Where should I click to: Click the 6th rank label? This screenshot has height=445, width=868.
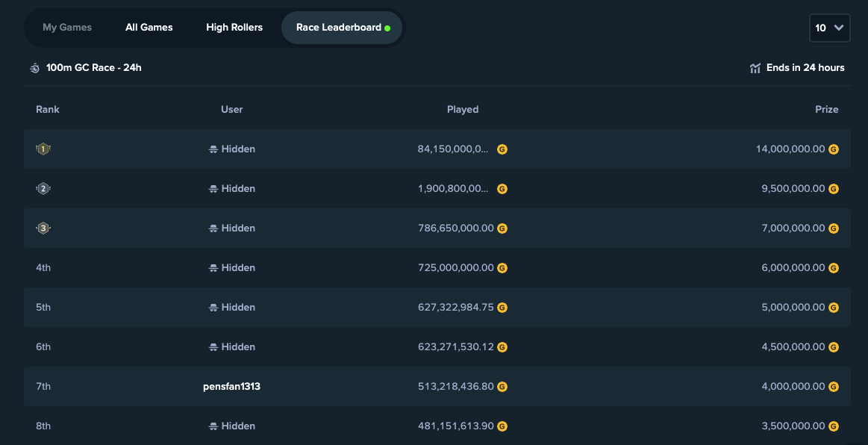pyautogui.click(x=43, y=346)
